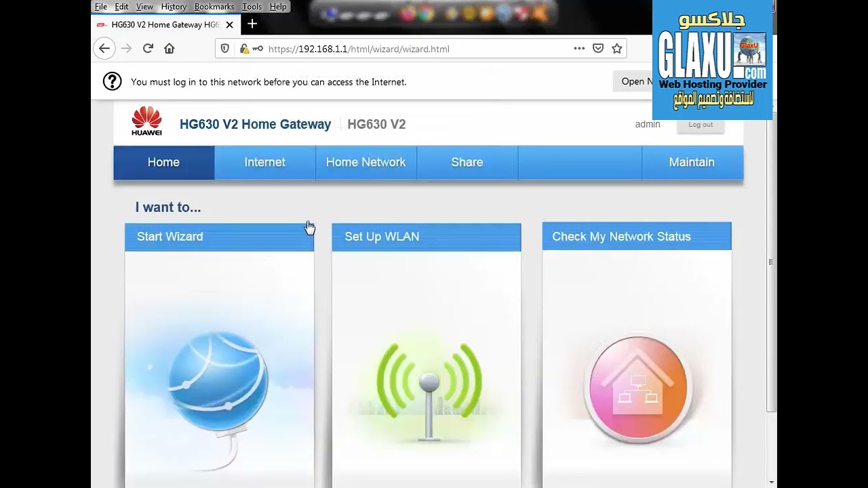This screenshot has width=868, height=488.
Task: Go back with the browser back arrow
Action: 104,48
